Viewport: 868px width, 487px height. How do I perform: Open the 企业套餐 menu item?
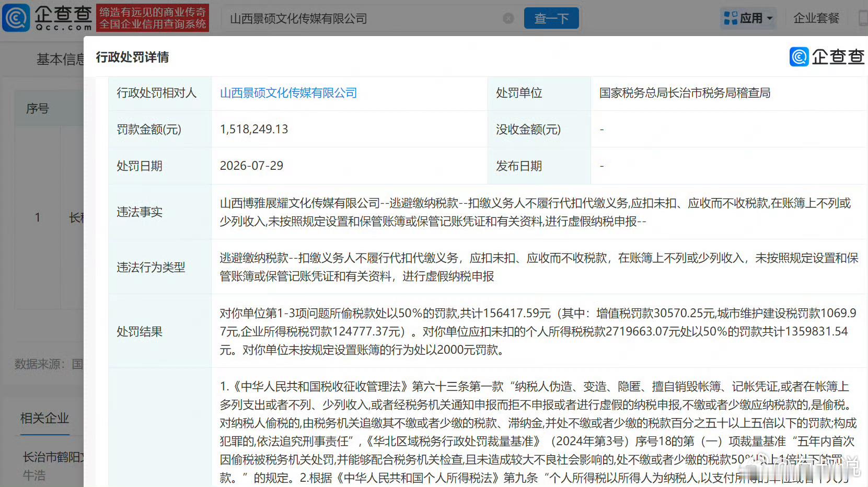[x=816, y=18]
